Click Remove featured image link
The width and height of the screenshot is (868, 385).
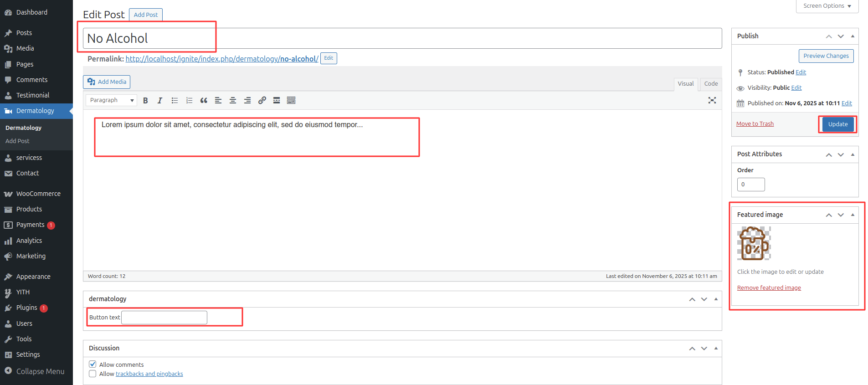[769, 287]
